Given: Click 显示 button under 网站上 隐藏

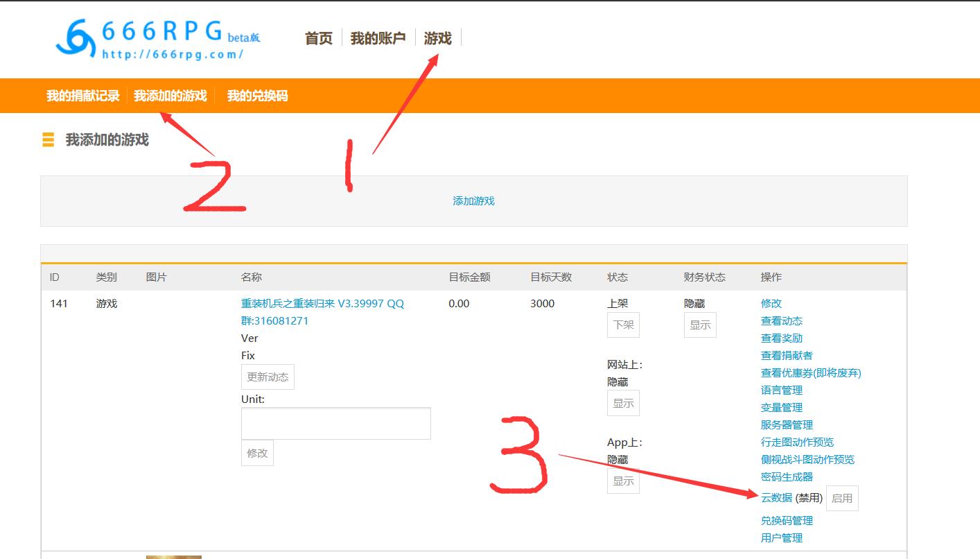Looking at the screenshot, I should (623, 403).
